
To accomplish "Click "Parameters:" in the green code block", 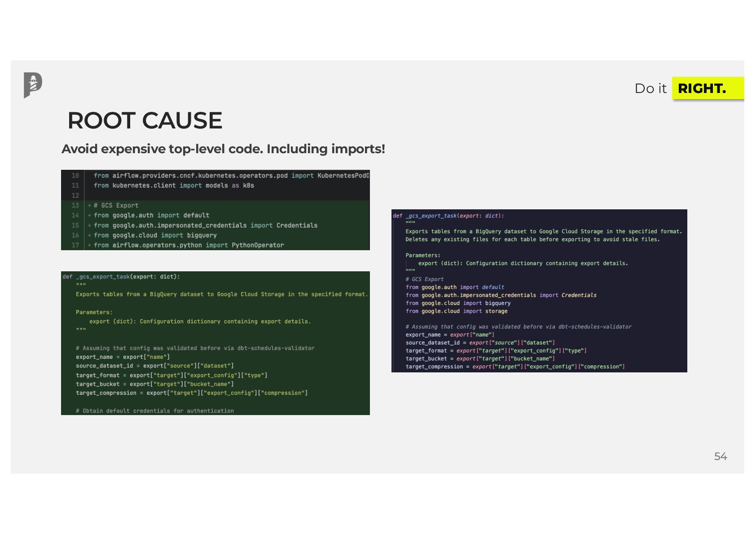I will 94,312.
